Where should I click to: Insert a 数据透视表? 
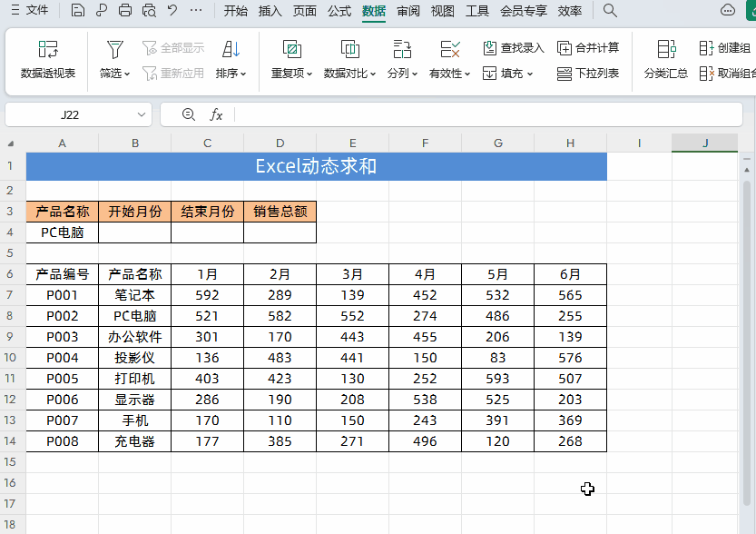point(48,59)
